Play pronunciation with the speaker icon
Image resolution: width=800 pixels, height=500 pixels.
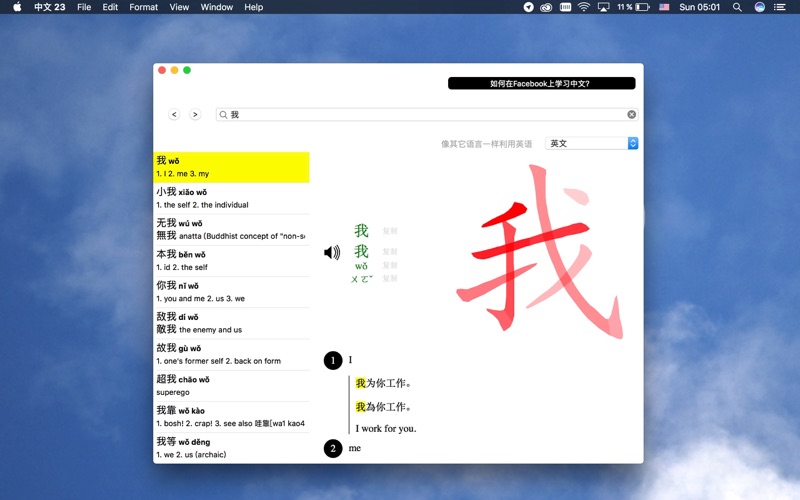(x=332, y=253)
